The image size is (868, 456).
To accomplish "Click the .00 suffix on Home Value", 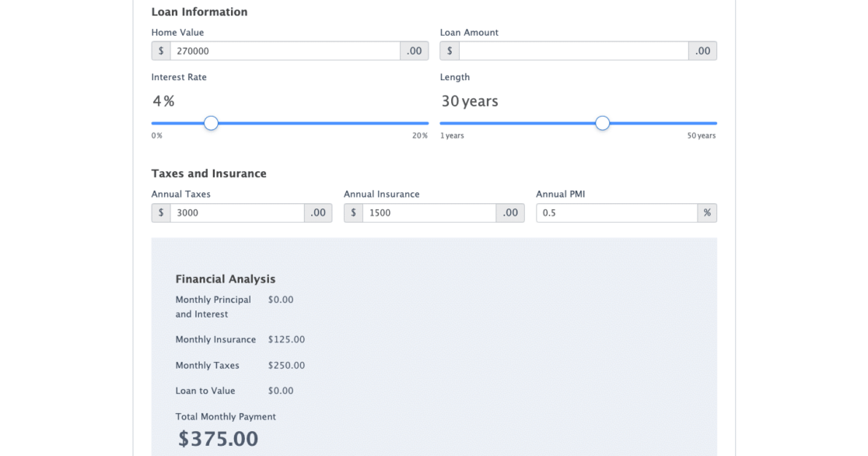I will tap(415, 51).
